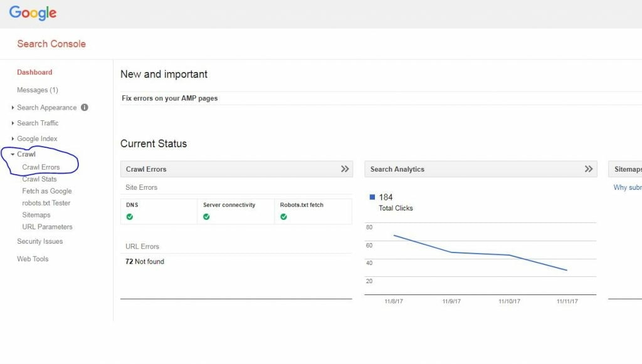Open Fetch as Google
The image size is (642, 364).
[46, 191]
